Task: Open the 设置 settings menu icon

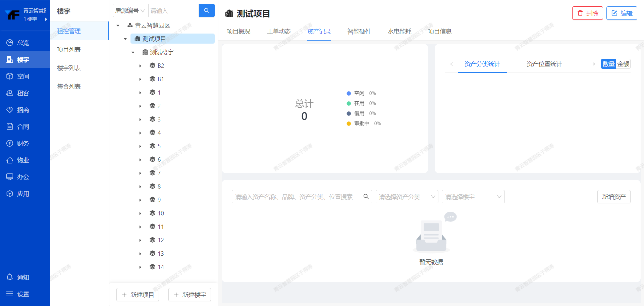Action: coord(10,294)
